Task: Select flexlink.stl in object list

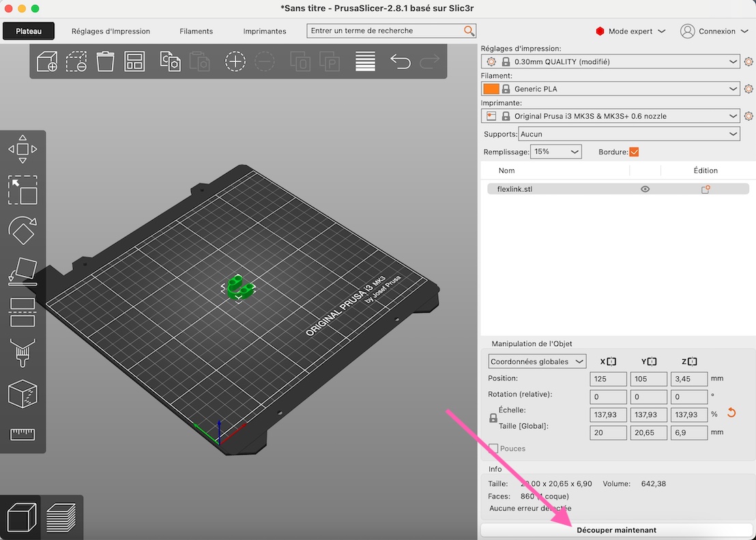Action: [x=617, y=189]
